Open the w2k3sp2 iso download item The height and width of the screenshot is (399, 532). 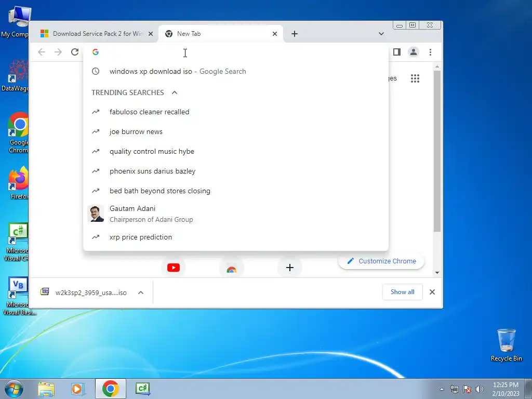[x=84, y=292]
